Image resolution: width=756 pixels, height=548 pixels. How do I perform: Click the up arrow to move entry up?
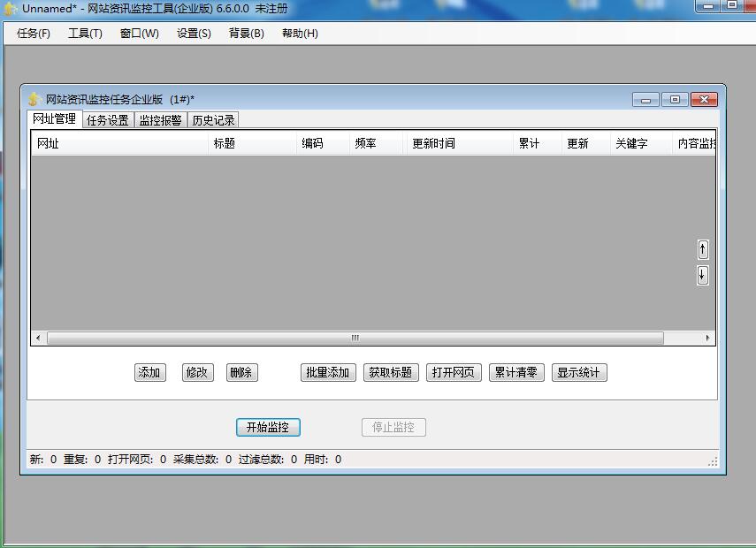701,249
